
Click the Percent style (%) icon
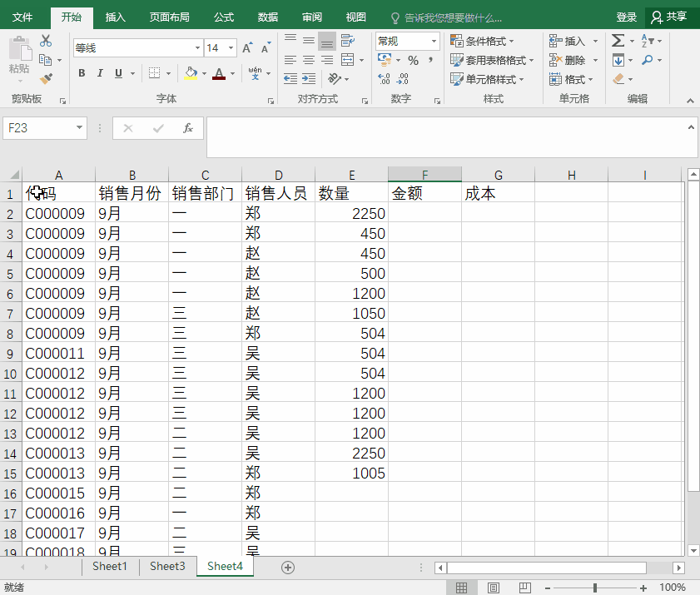[413, 61]
